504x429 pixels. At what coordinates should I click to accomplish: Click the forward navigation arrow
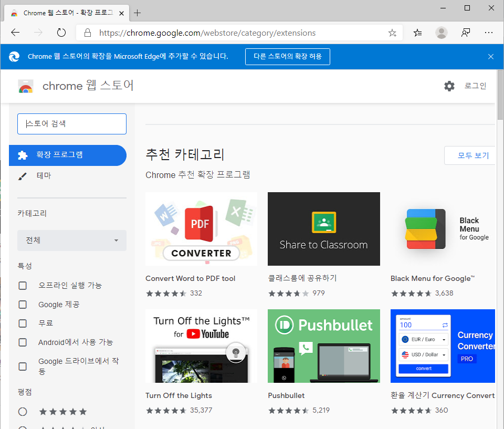[x=38, y=33]
